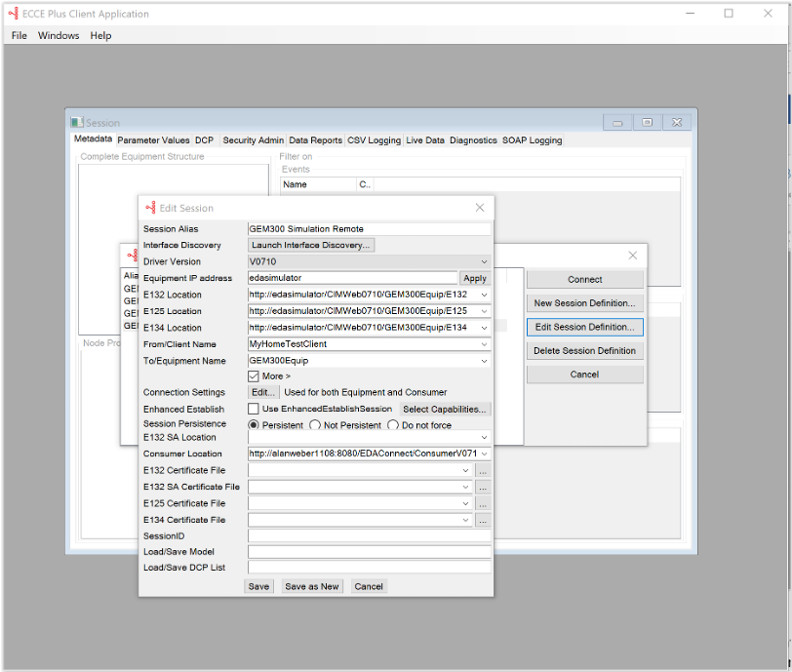Viewport: 792px width, 672px height.
Task: Uncheck the More > checkbox
Action: coord(254,376)
